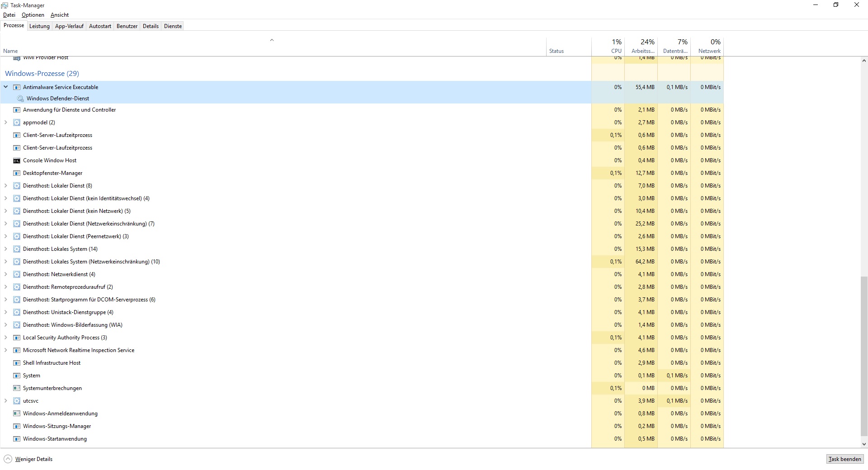The height and width of the screenshot is (470, 868).
Task: Click the utcsvc gear icon
Action: (x=17, y=401)
